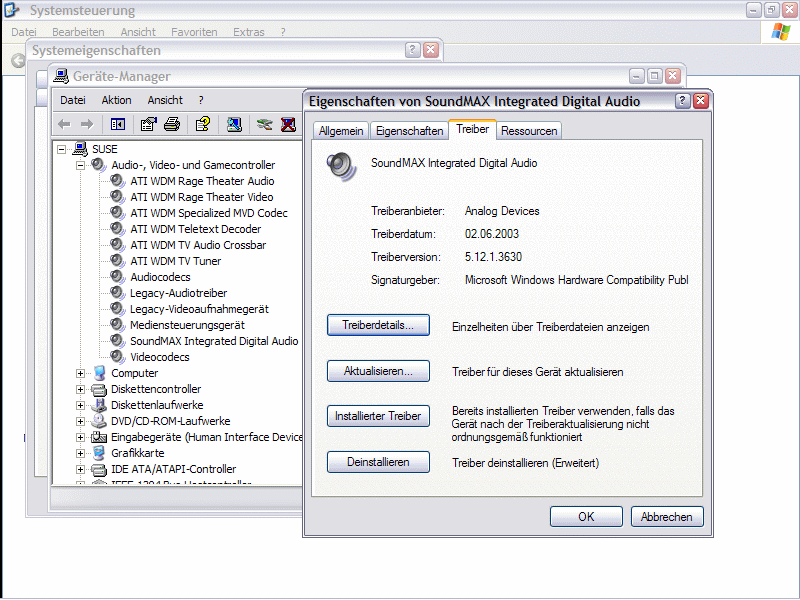Expand the Computer node
The image size is (800, 600).
(x=80, y=373)
